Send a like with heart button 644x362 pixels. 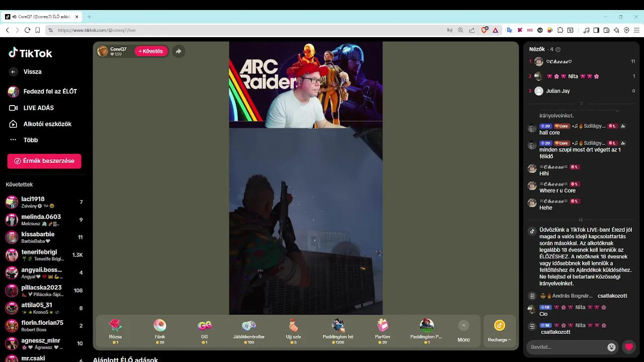point(628,347)
